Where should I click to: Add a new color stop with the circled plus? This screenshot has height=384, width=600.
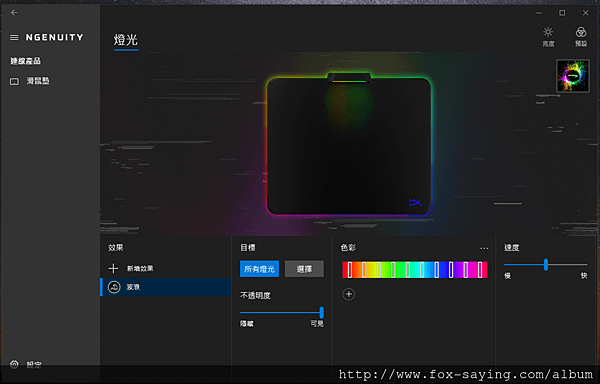348,294
